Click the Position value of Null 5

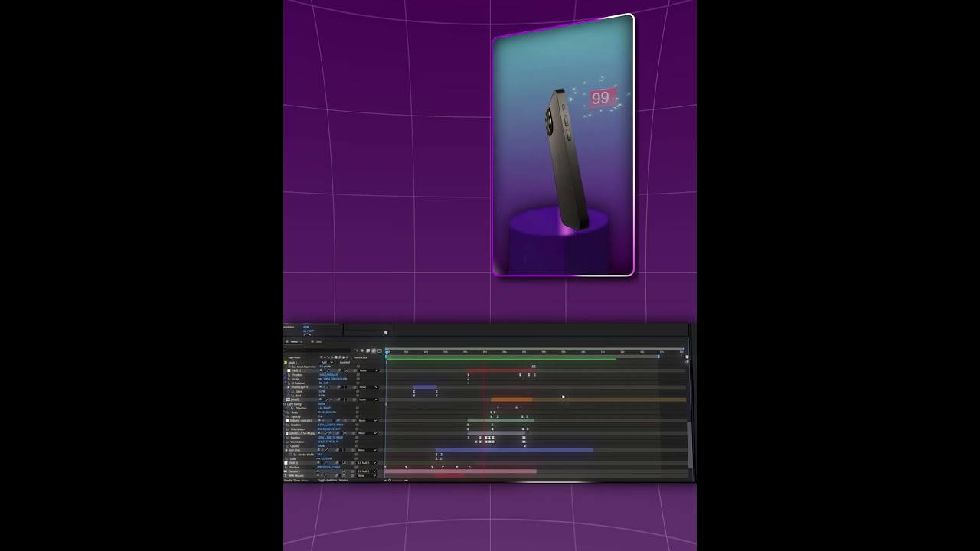[x=328, y=375]
